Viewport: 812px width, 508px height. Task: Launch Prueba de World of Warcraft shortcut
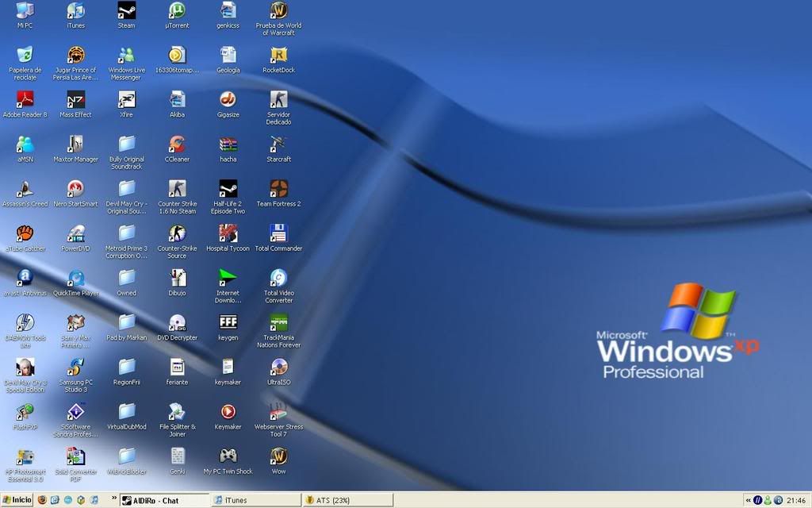(278, 19)
